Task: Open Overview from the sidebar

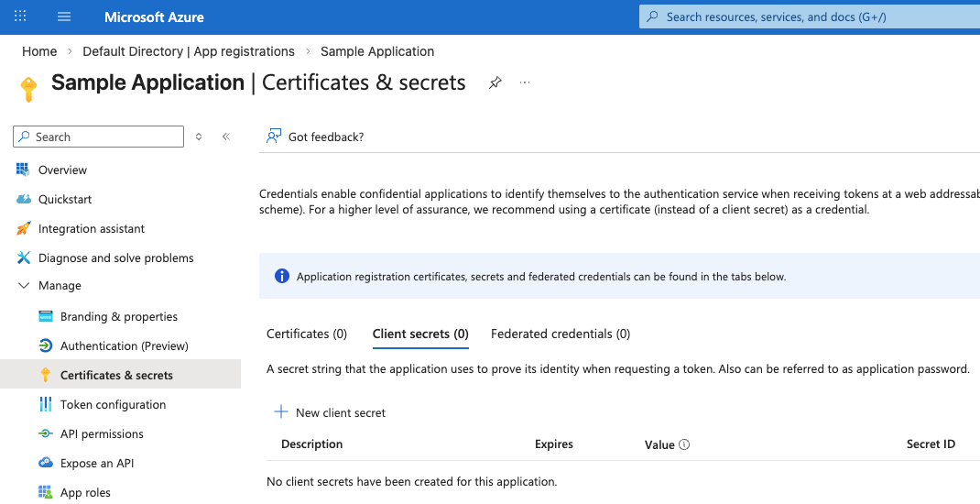Action: pyautogui.click(x=62, y=170)
